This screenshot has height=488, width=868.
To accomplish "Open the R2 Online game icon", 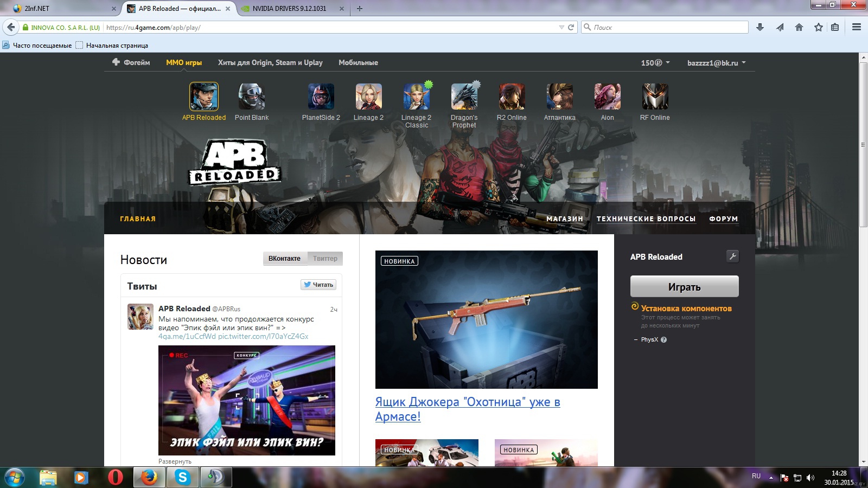I will pyautogui.click(x=512, y=97).
